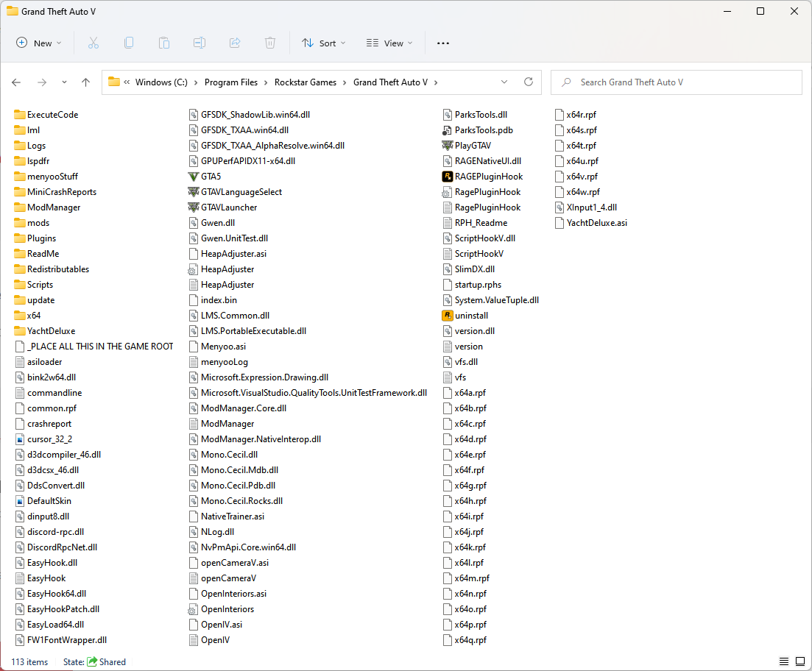Switch to large thumbnails view in status bar
Image resolution: width=812 pixels, height=671 pixels.
[798, 661]
